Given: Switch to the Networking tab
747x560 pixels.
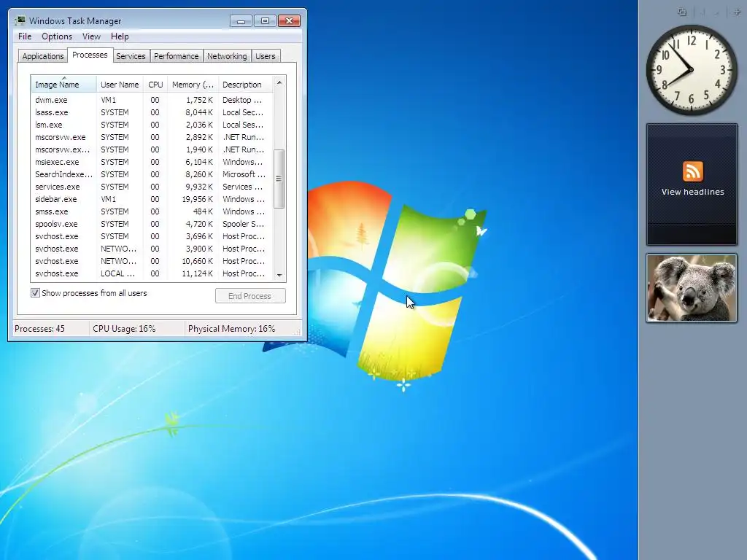Looking at the screenshot, I should (x=227, y=56).
